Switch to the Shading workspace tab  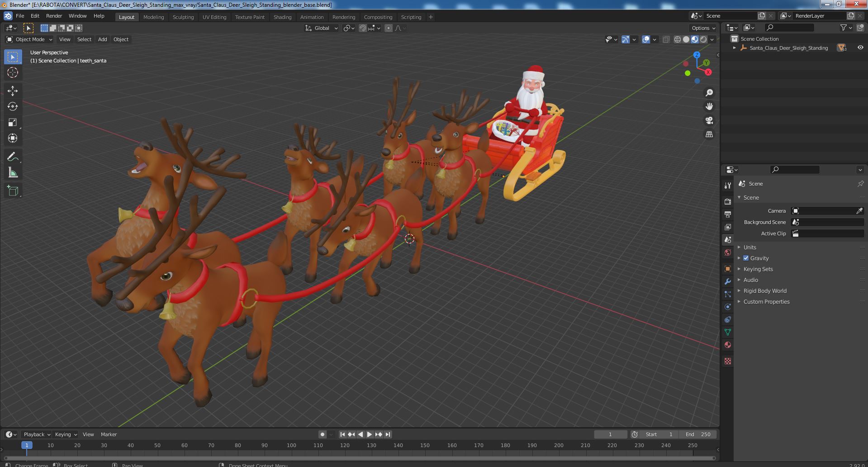point(282,17)
